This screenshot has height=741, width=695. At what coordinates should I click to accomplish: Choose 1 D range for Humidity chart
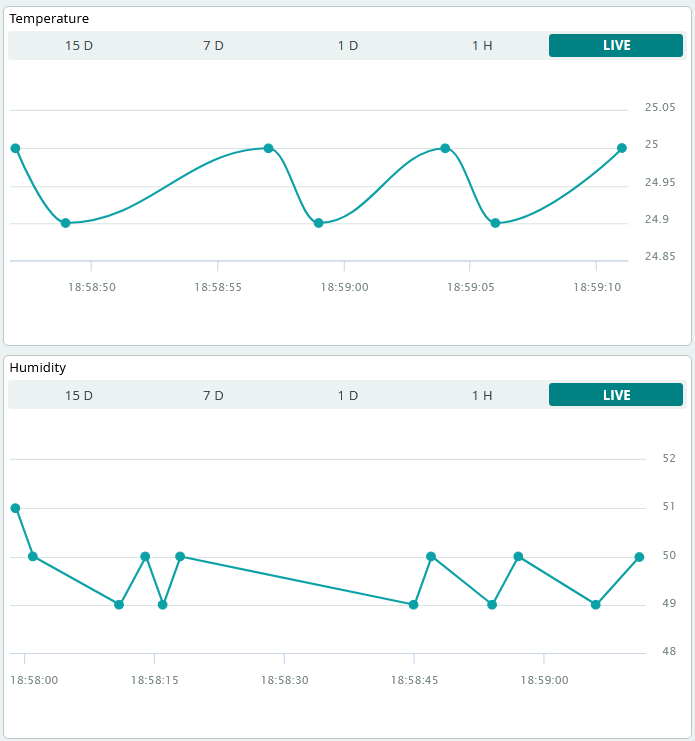coord(347,395)
